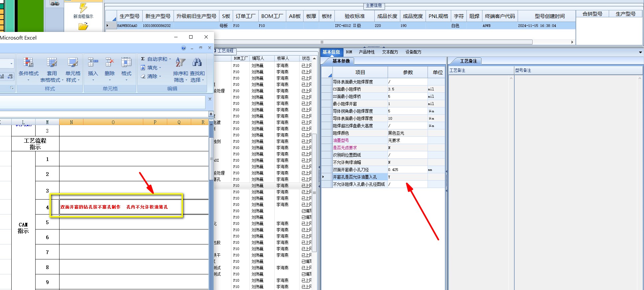Switch to the 产品特性 tab
This screenshot has height=290, width=644.
coord(367,52)
